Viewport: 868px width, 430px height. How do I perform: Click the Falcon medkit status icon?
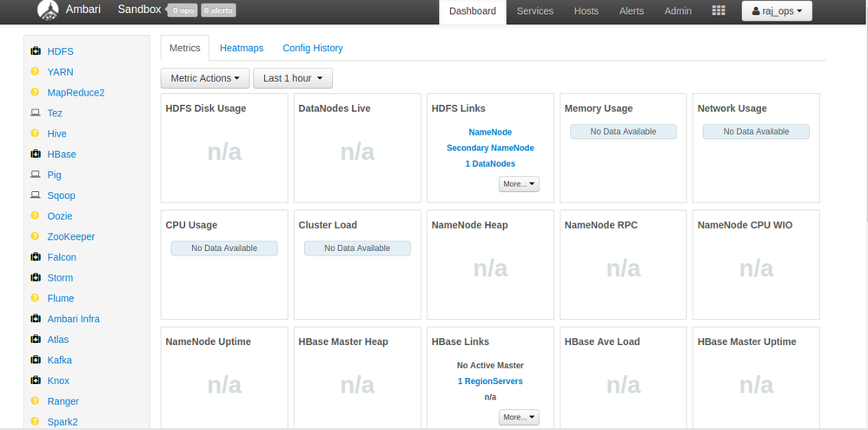[x=36, y=257]
